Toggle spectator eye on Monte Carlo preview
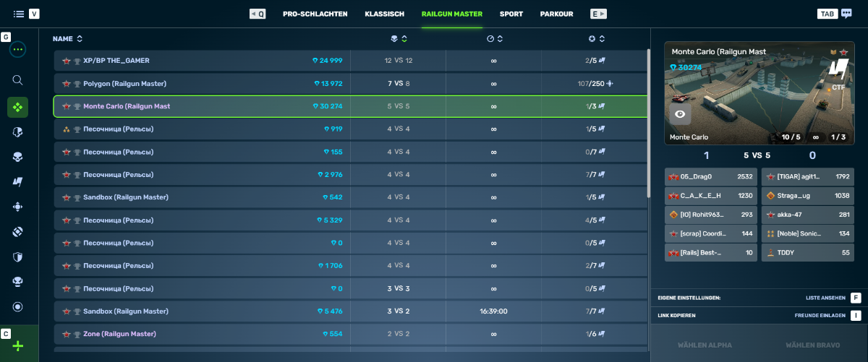Viewport: 868px width, 362px height. point(680,114)
